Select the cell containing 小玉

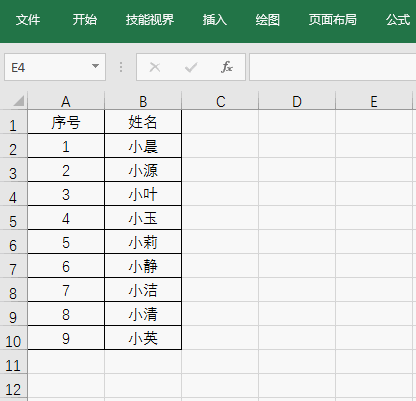coord(143,218)
